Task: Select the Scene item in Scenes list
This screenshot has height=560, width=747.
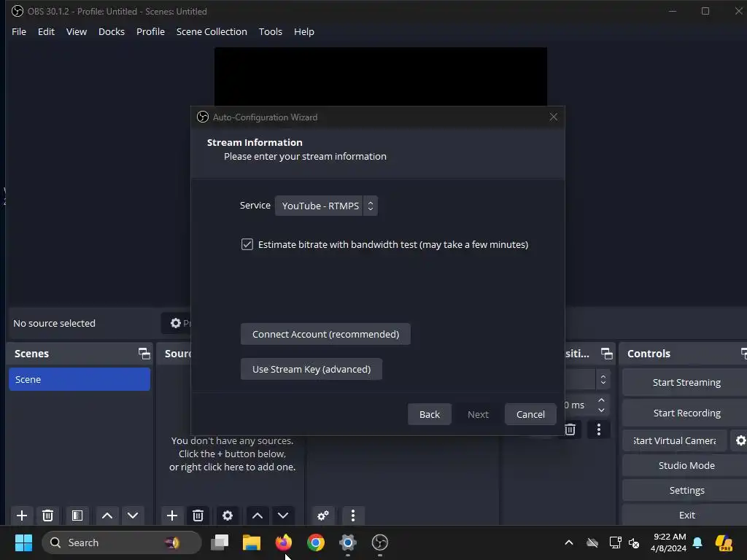Action: click(x=80, y=379)
